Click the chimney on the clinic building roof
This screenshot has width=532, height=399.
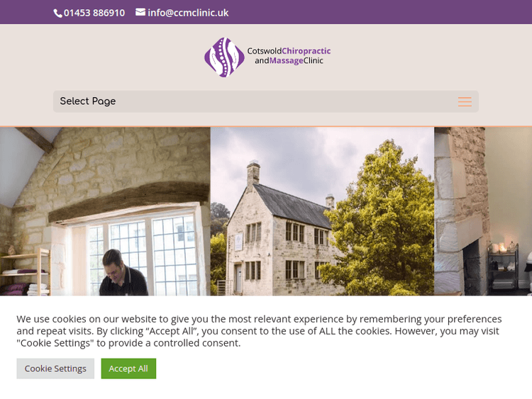click(253, 173)
